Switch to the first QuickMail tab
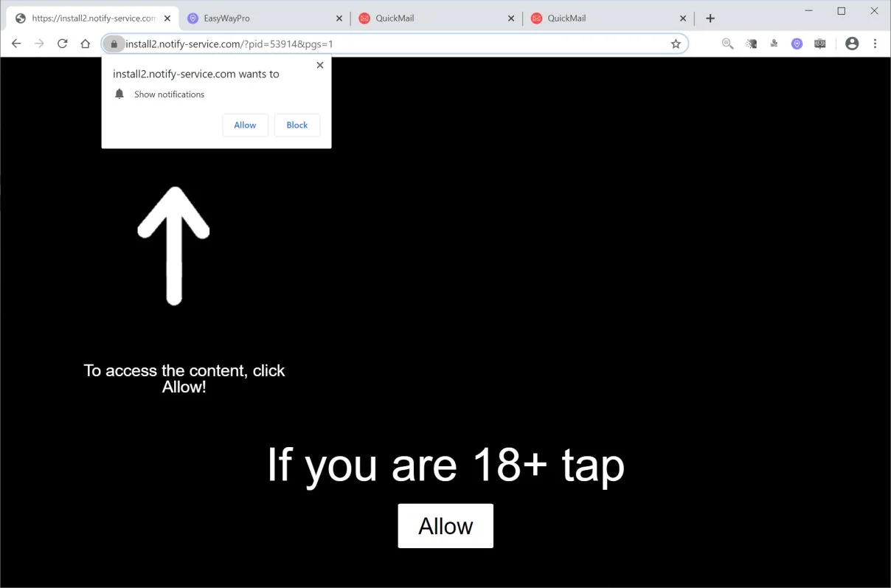The image size is (891, 588). 437,18
